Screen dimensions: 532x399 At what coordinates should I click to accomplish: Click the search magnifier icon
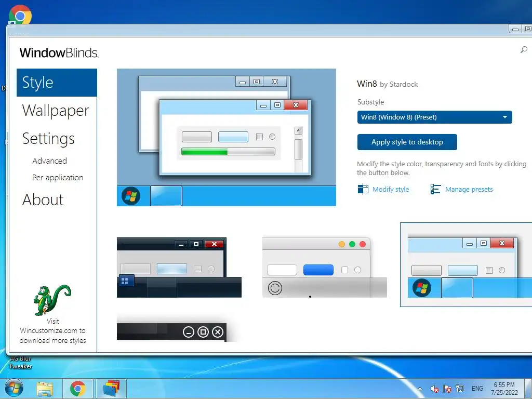pyautogui.click(x=524, y=50)
